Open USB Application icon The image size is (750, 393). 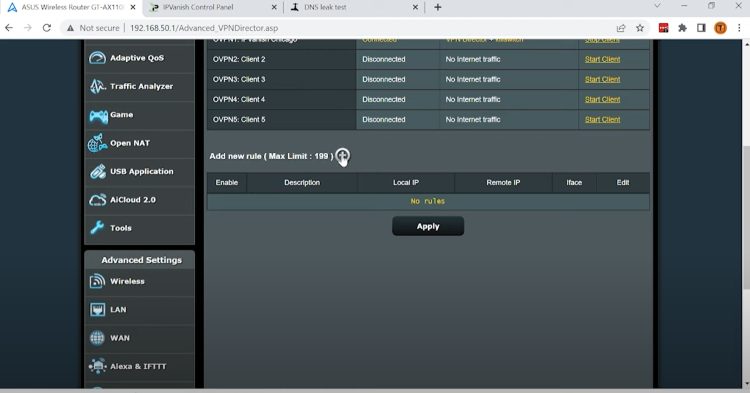tap(98, 172)
